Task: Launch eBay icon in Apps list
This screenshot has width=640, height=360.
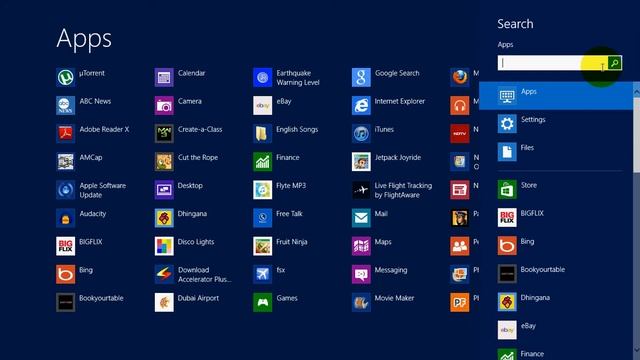Action: [x=262, y=105]
